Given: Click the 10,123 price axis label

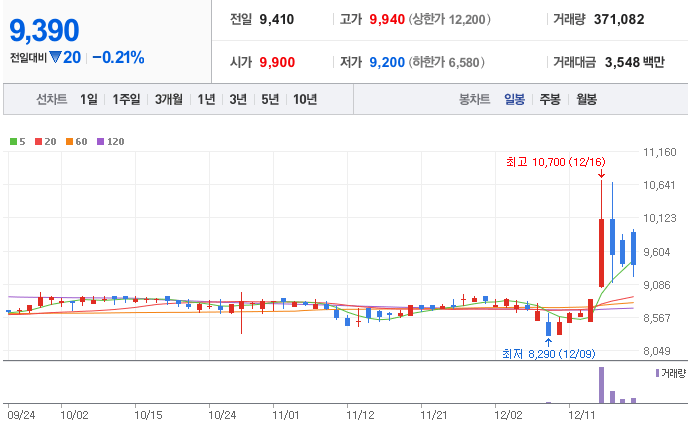Looking at the screenshot, I should tap(659, 218).
